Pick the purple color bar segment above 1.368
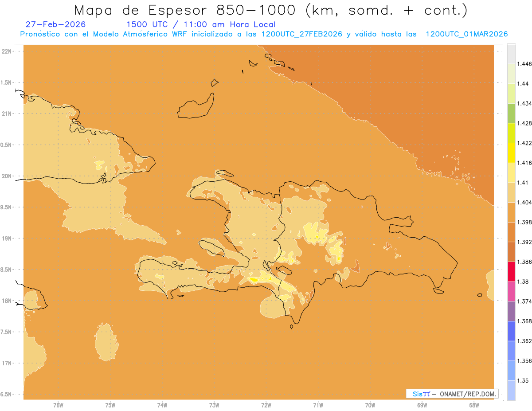Viewport: 532px width, 411px height. pyautogui.click(x=511, y=311)
